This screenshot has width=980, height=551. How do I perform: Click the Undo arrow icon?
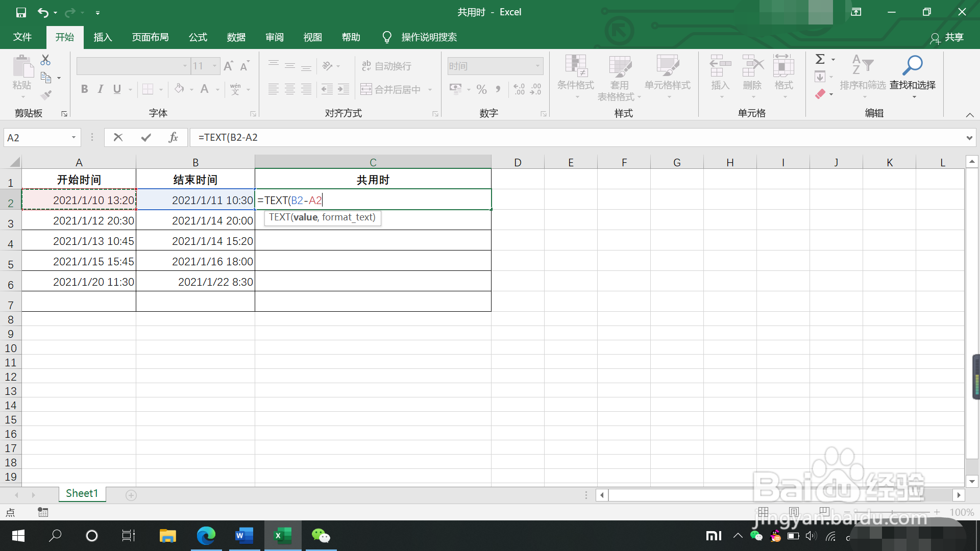click(43, 12)
